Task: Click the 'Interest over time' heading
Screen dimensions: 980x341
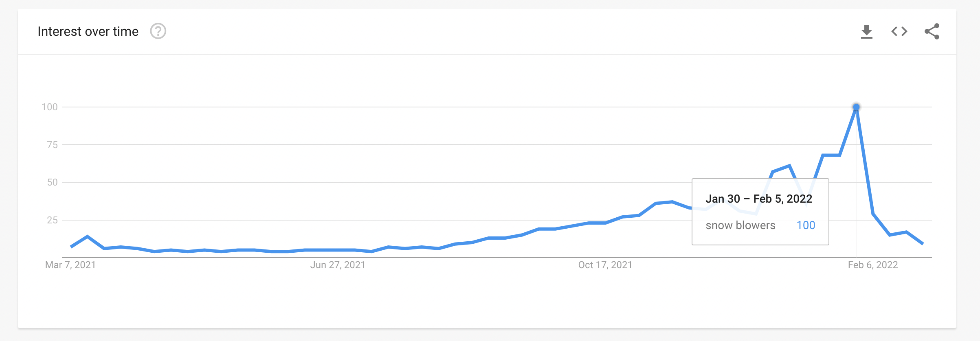Action: click(x=88, y=31)
